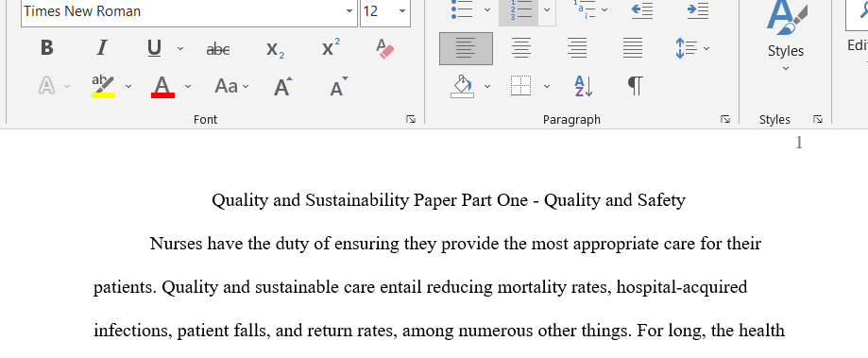Select Center paragraph alignment
Viewport: 868px width, 358px height.
pyautogui.click(x=521, y=48)
